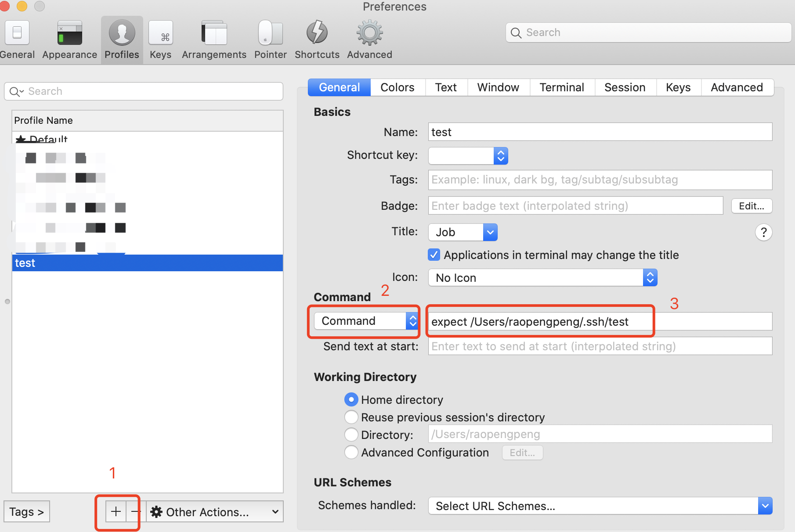Open the Icon dropdown showing No Icon

tap(542, 277)
